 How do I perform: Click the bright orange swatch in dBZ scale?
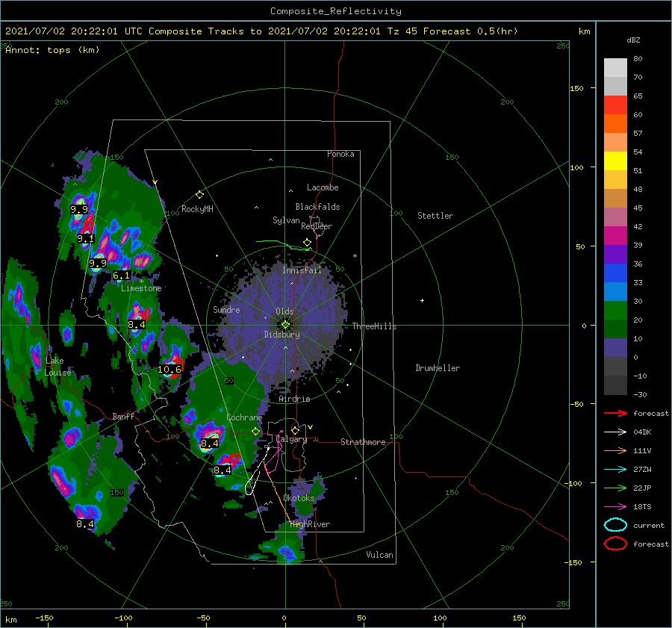click(615, 123)
